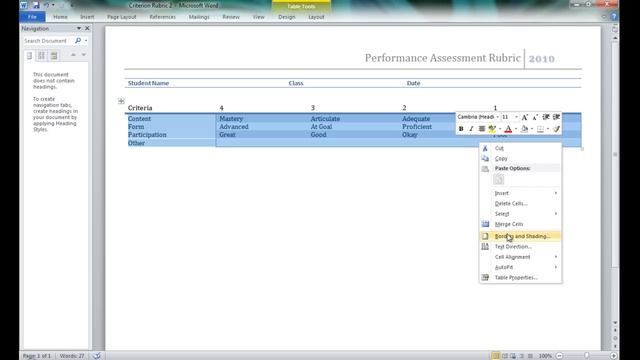Click the magnifier search icon in Navigation pane
Image resolution: width=640 pixels, height=360 pixels.
tap(78, 40)
